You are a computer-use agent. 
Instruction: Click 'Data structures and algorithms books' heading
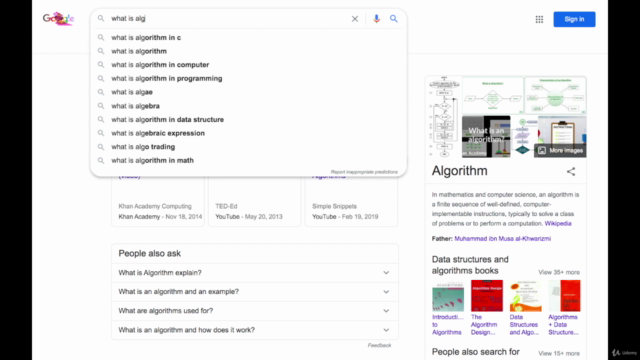tap(470, 265)
